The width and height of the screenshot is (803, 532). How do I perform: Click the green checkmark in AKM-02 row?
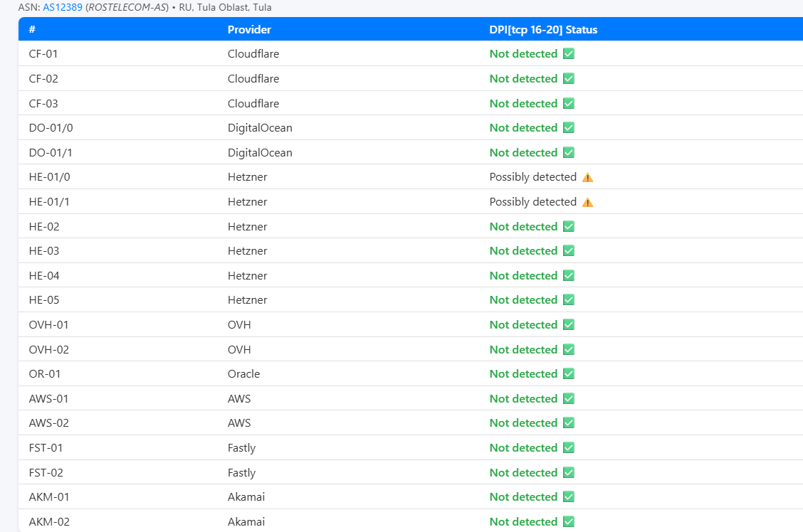(x=568, y=522)
